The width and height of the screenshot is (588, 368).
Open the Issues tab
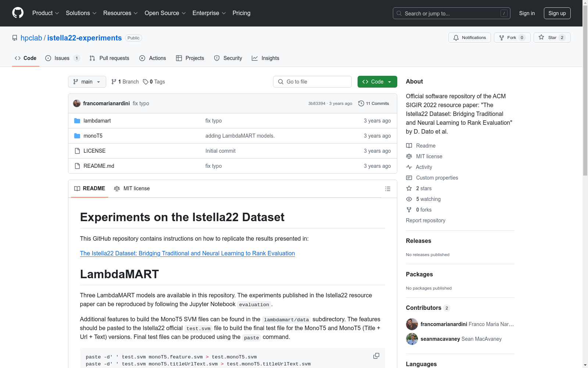click(x=62, y=58)
